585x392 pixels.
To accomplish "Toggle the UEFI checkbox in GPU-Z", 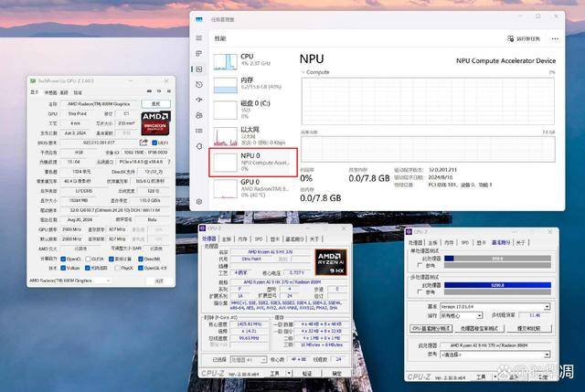I will 154,143.
